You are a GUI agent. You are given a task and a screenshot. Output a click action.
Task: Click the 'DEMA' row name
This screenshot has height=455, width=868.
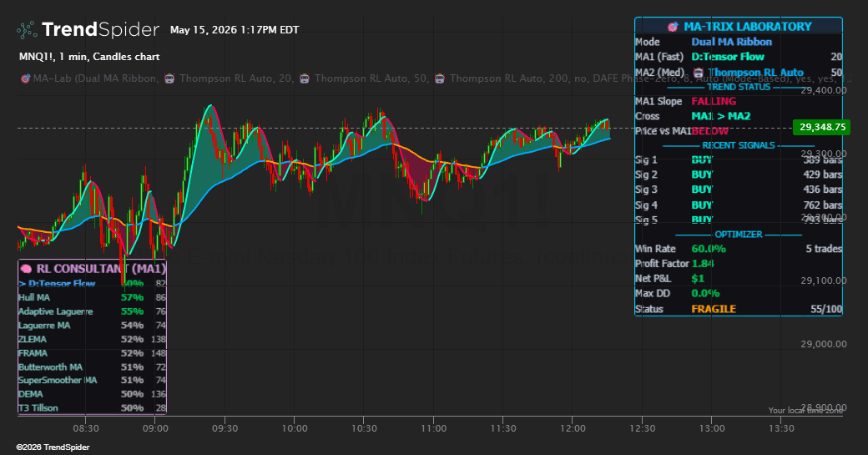point(30,394)
